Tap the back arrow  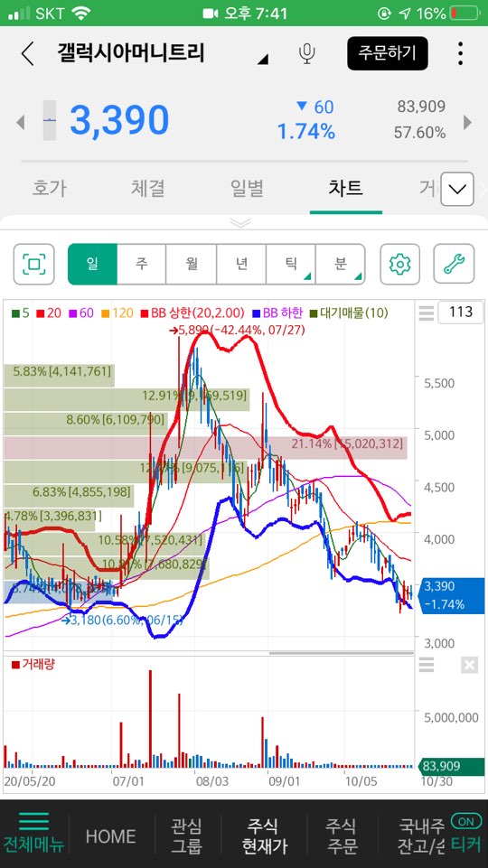27,53
